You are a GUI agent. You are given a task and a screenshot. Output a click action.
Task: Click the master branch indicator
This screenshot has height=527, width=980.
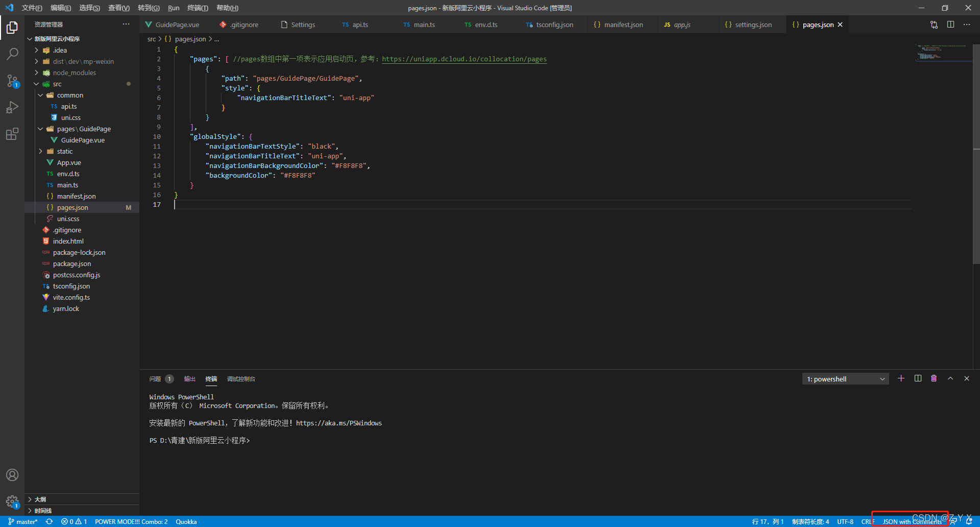(x=22, y=521)
